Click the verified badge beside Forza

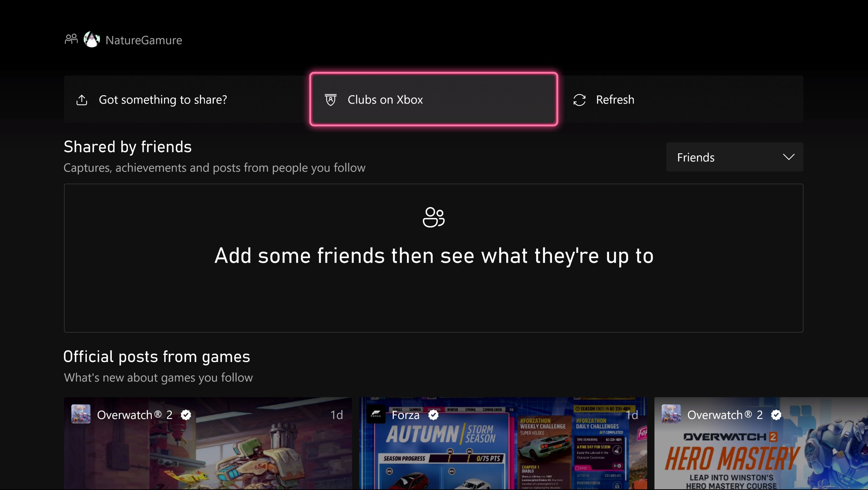click(433, 415)
